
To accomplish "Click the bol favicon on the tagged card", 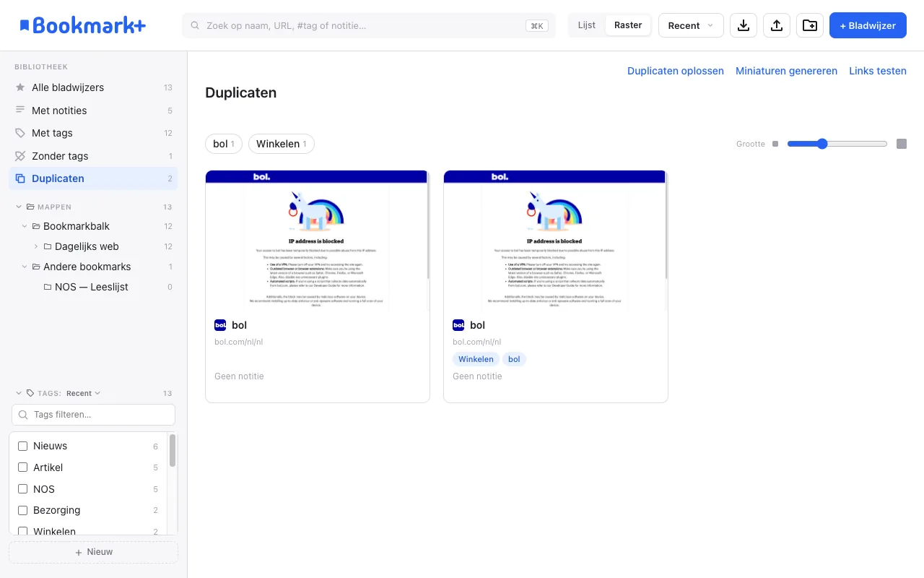I will point(458,325).
